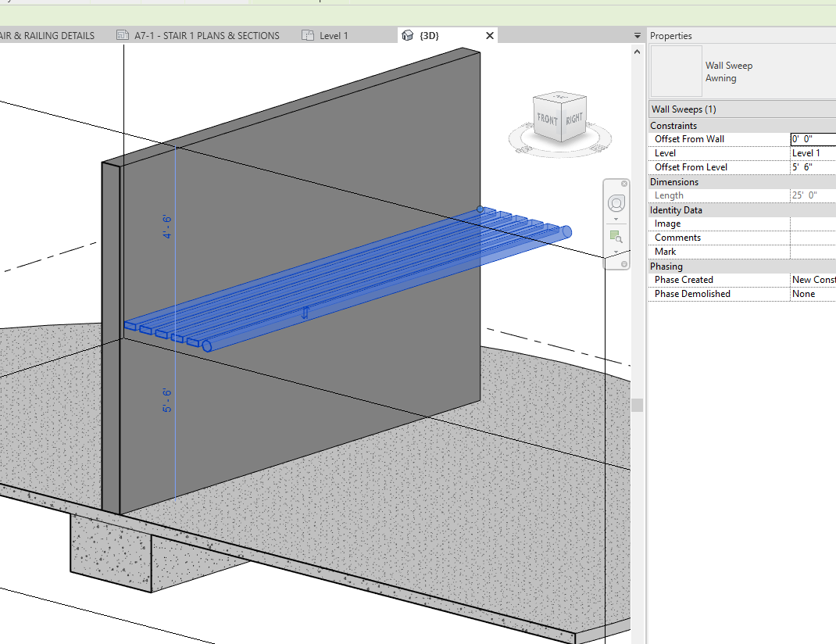Select the Zoom Region tool
The width and height of the screenshot is (836, 644).
coord(615,235)
